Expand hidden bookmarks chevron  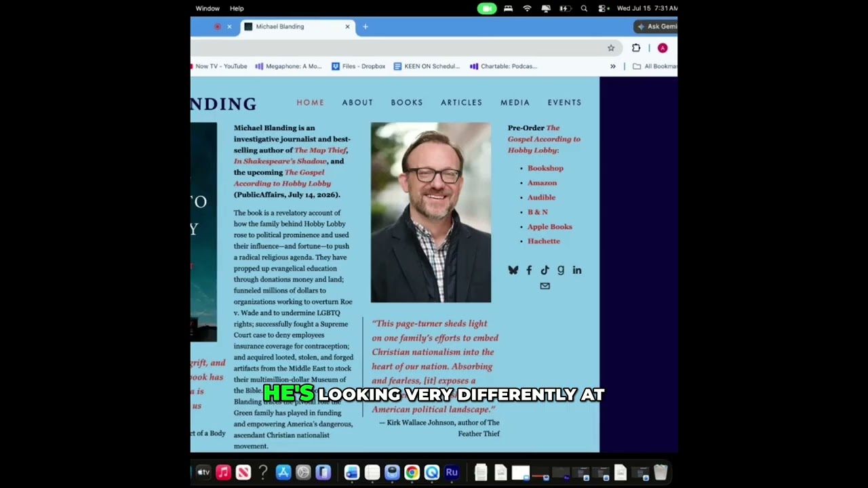[613, 66]
